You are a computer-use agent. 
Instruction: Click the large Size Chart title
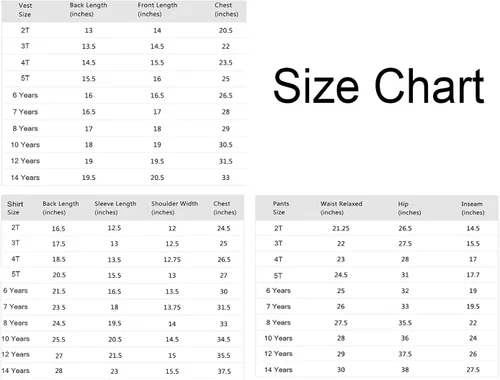[379, 86]
